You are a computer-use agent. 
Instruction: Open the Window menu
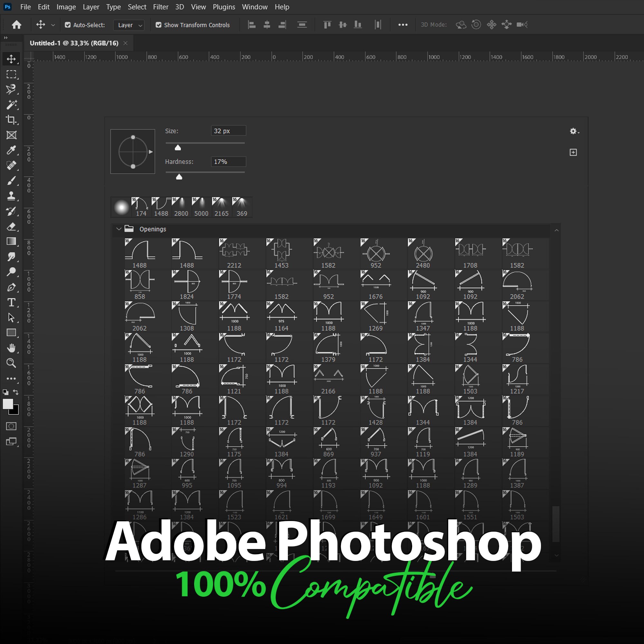[255, 7]
